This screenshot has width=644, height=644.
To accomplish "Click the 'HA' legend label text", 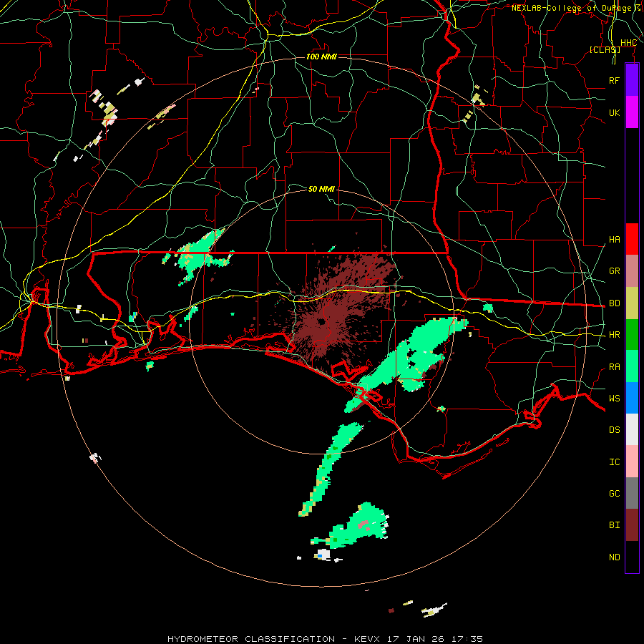I will (x=614, y=240).
